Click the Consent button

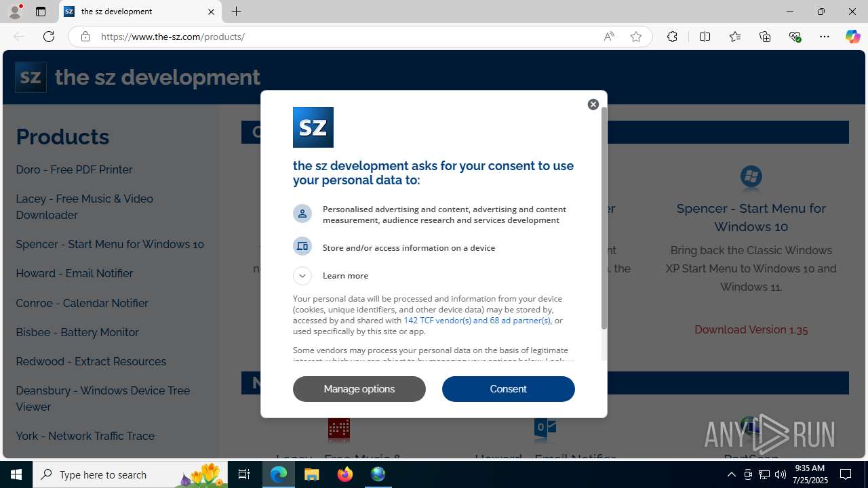click(x=509, y=389)
